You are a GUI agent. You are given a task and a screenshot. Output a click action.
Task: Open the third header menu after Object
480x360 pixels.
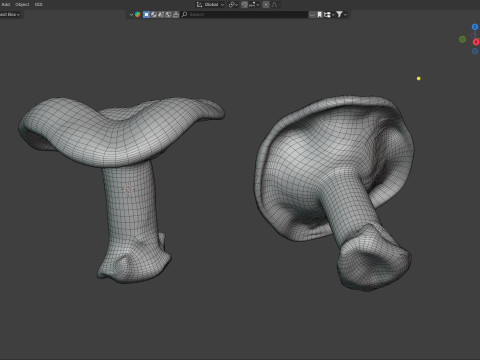pyautogui.click(x=38, y=4)
